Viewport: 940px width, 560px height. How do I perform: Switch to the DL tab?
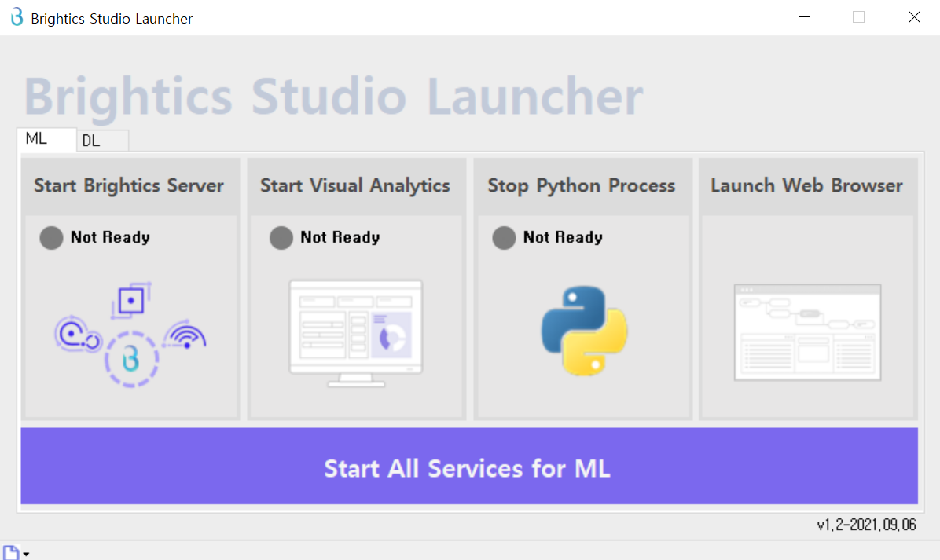(x=102, y=141)
